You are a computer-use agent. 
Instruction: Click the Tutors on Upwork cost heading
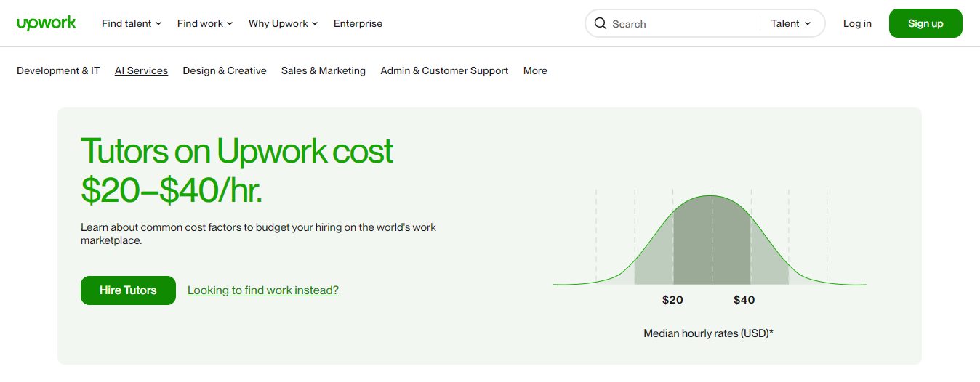[237, 170]
